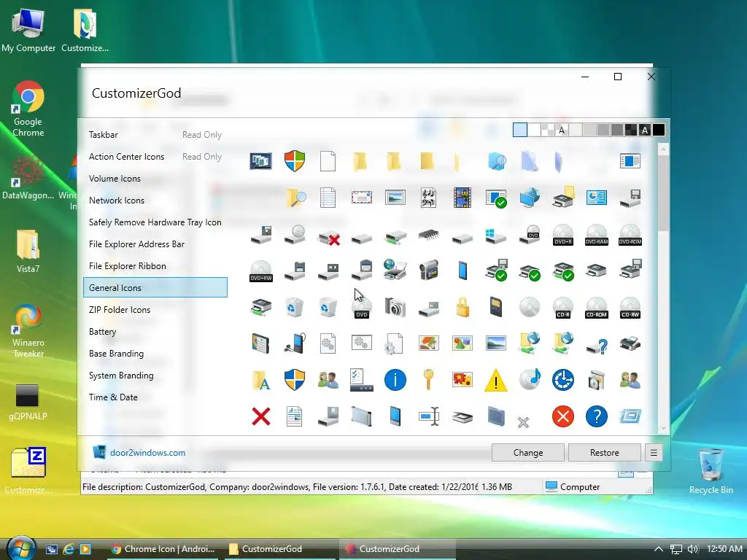Select the Windows logo drive icon
The image size is (747, 560).
coord(495,236)
